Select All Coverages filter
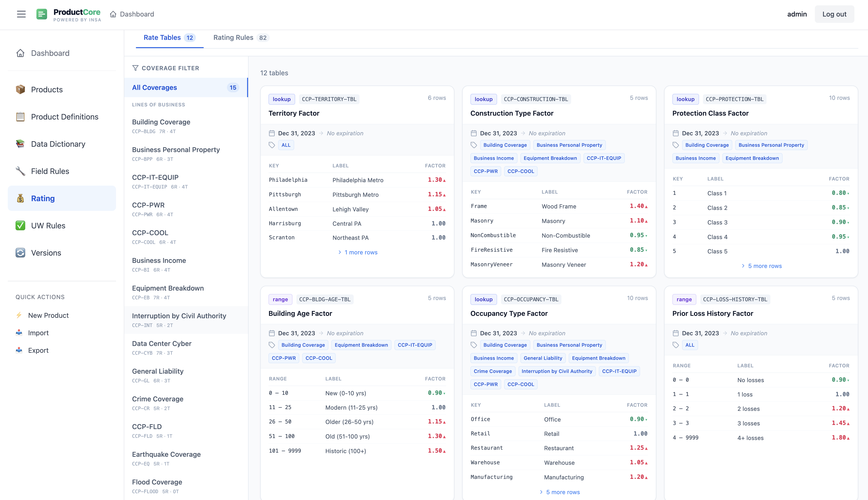This screenshot has height=500, width=868. 186,87
